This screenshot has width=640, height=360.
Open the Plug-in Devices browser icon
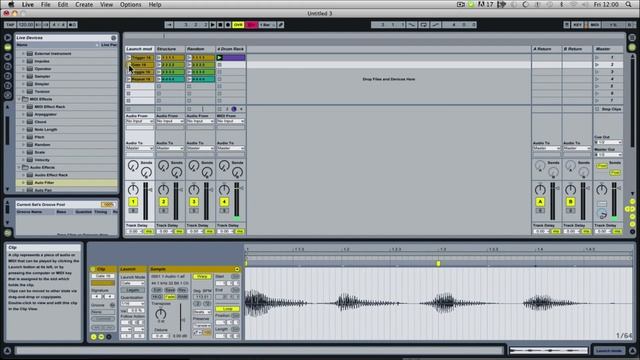(7, 57)
